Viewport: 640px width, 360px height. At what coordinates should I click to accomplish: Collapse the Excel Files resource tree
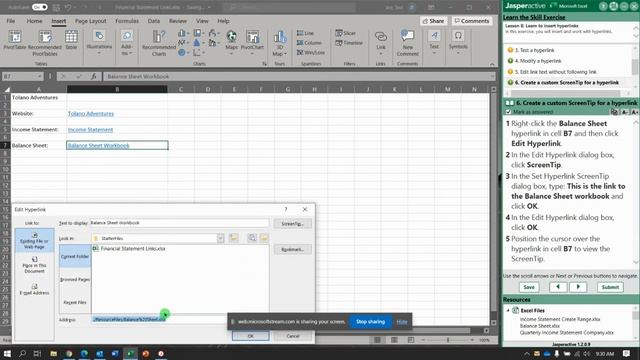508,311
